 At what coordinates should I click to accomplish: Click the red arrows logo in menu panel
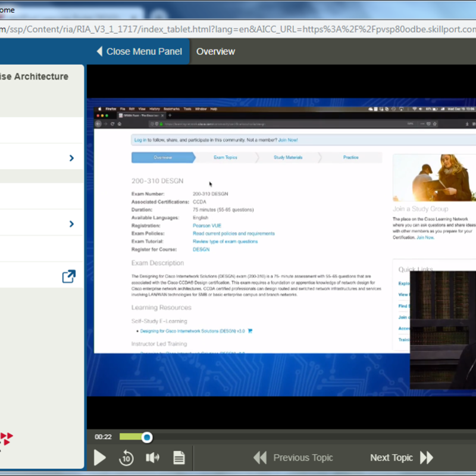pos(6,439)
